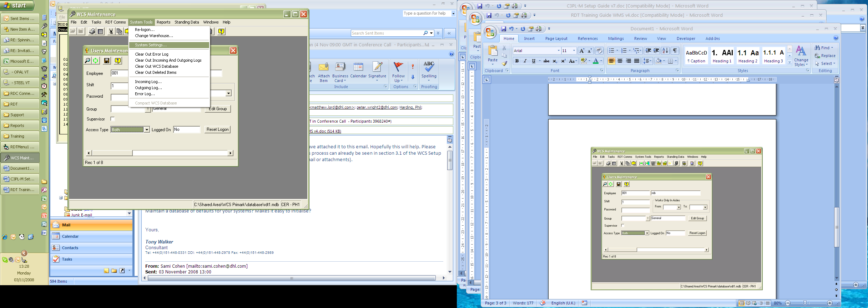Viewport: 868px width, 308px height.
Task: Click Center alignment icon in Word ribbon
Action: [x=620, y=61]
